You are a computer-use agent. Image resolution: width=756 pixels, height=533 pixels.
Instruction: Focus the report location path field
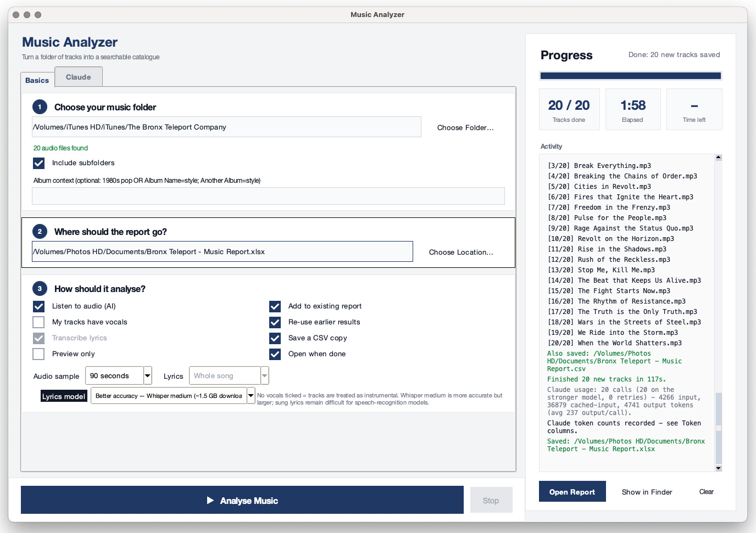coord(223,252)
